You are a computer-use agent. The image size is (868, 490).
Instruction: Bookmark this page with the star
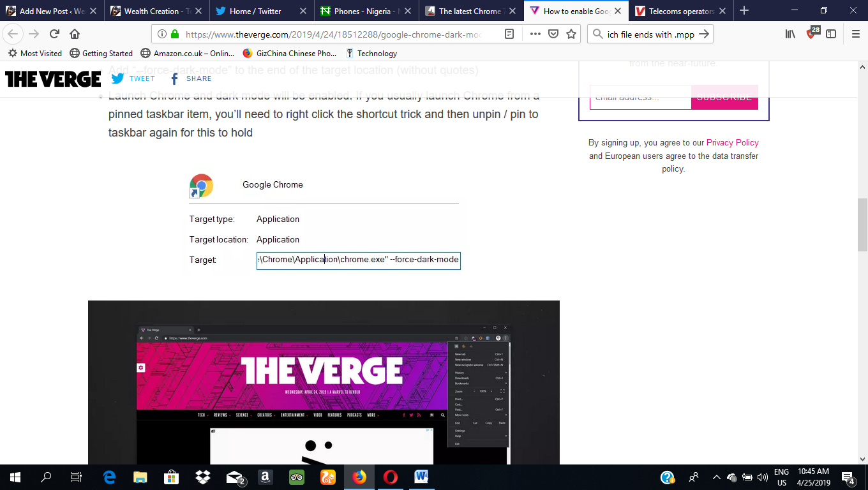[x=571, y=34]
